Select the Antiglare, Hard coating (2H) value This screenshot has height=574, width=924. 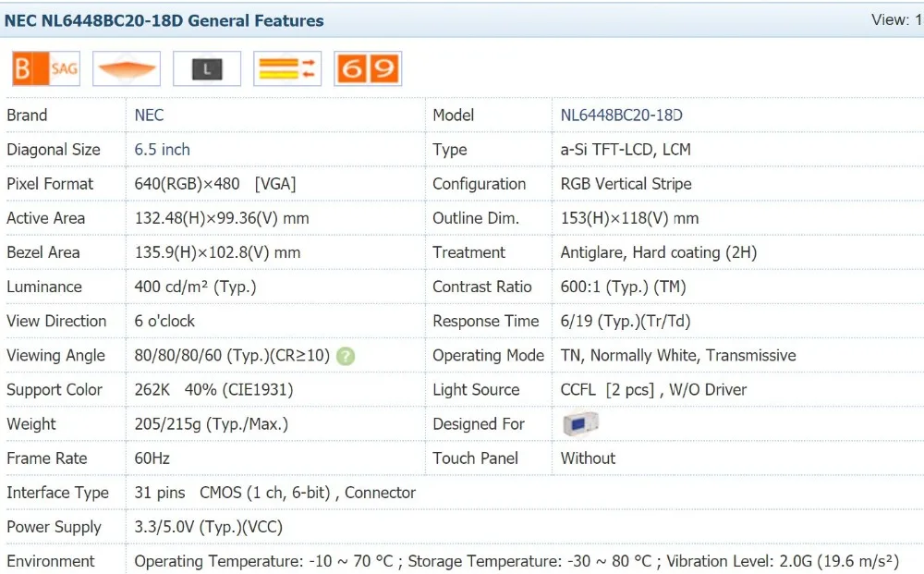[x=658, y=252]
